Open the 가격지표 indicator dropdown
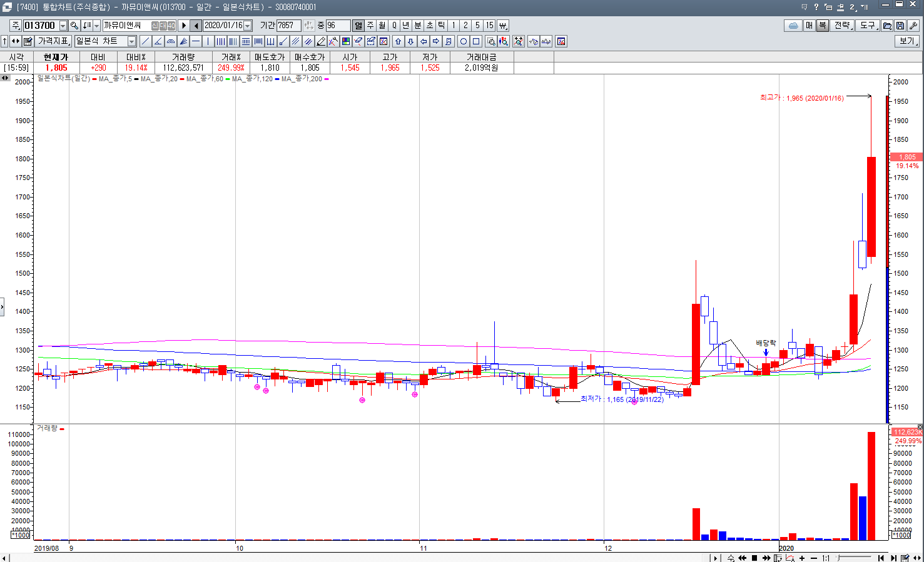Screen dimensions: 924x562 pos(53,41)
